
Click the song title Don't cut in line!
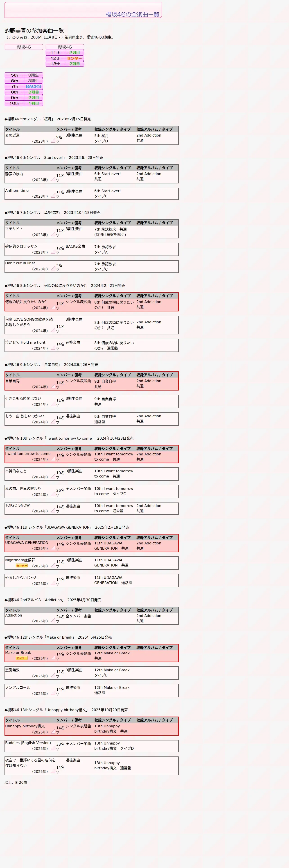click(20, 263)
